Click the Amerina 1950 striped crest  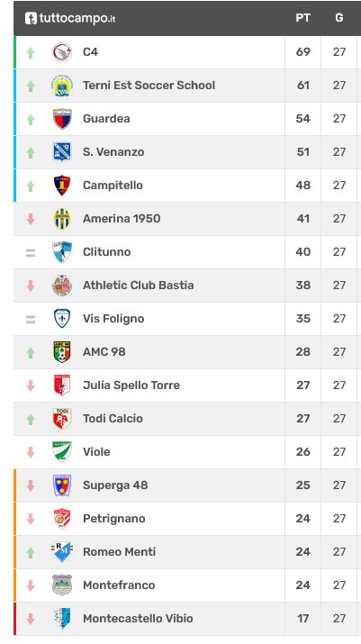tap(62, 219)
